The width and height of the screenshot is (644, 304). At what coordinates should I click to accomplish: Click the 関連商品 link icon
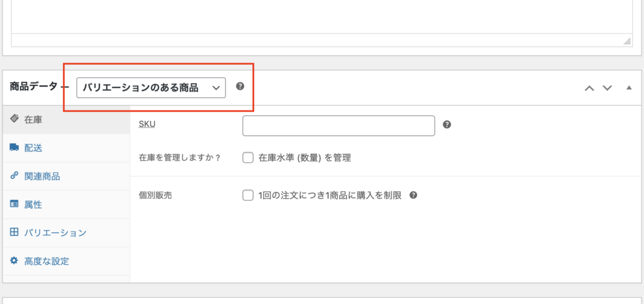(x=14, y=176)
